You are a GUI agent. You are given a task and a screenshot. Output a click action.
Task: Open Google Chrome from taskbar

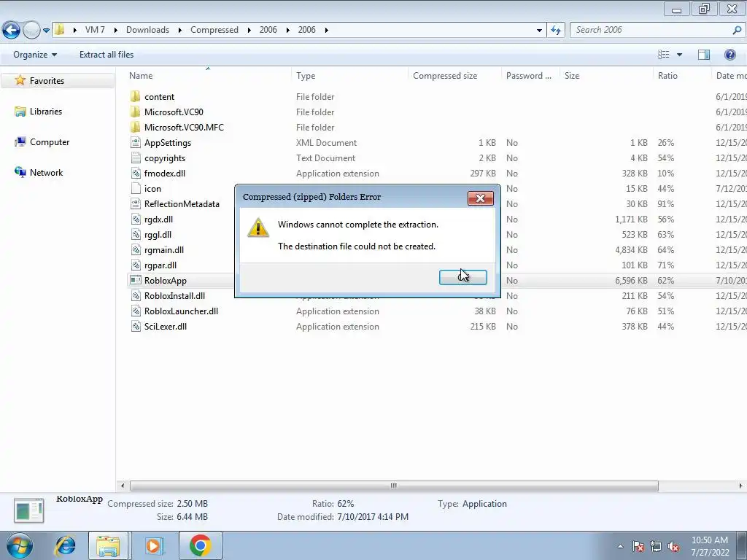[x=200, y=545]
